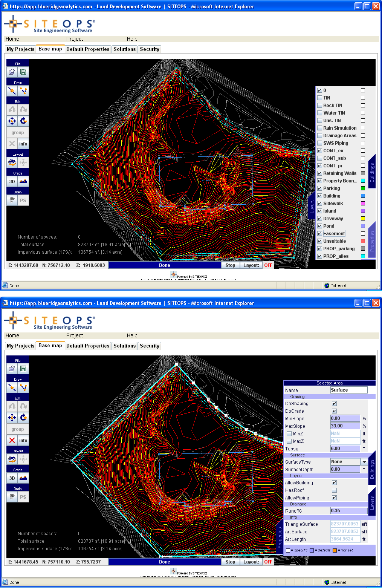This screenshot has width=382, height=588.
Task: Select draw line tool in top window
Action: (12, 91)
